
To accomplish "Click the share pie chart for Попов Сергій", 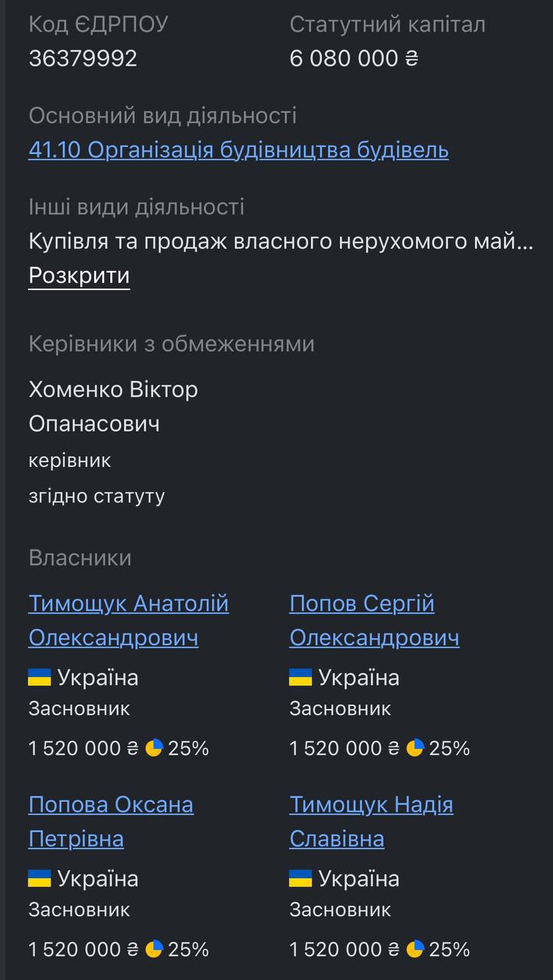I will 415,748.
